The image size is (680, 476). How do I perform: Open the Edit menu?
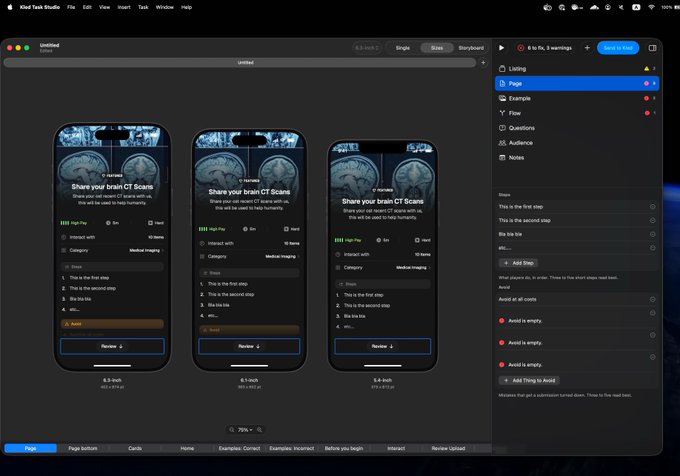pos(87,7)
